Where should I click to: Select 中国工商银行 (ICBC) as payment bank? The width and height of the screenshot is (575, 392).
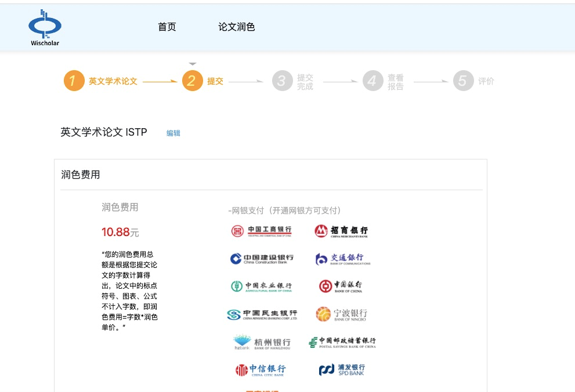click(x=262, y=231)
